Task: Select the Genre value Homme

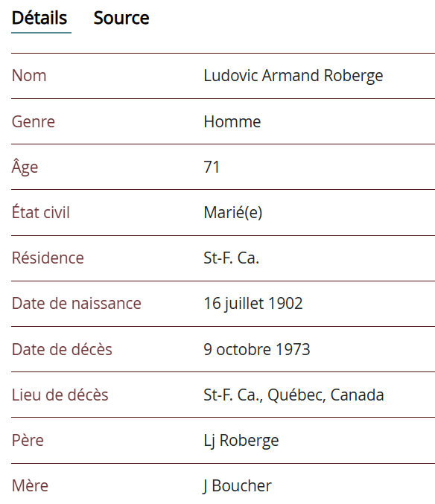Action: 232,122
